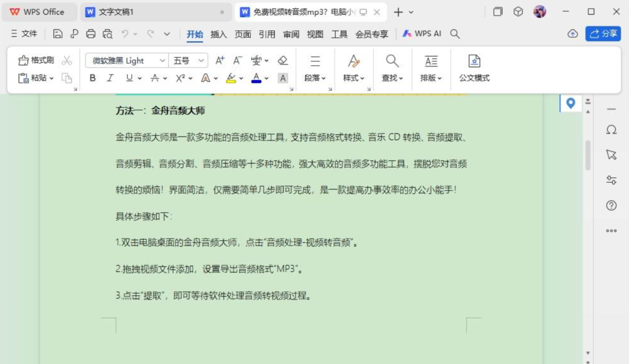
Task: Open help question mark in sidebar
Action: pyautogui.click(x=611, y=206)
